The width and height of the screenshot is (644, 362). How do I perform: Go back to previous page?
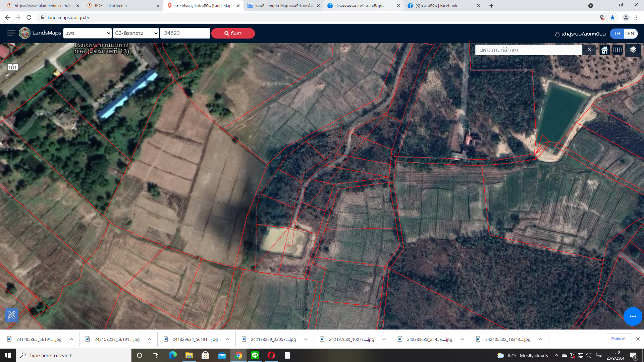[7, 17]
